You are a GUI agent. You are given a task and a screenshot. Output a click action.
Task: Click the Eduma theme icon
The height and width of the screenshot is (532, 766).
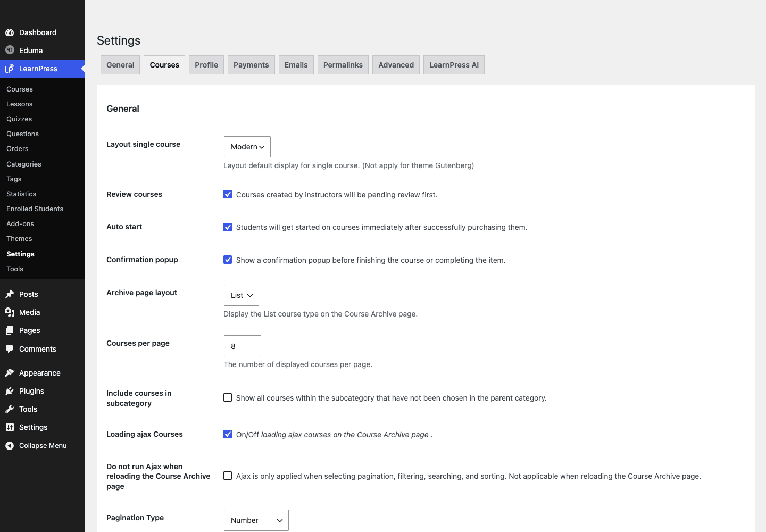(x=10, y=50)
